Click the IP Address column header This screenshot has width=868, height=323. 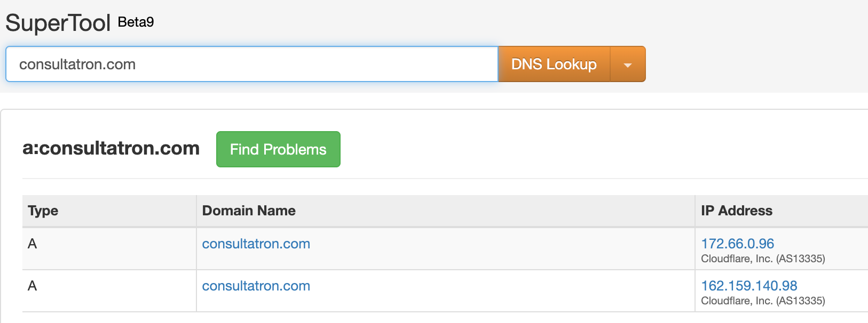tap(737, 211)
